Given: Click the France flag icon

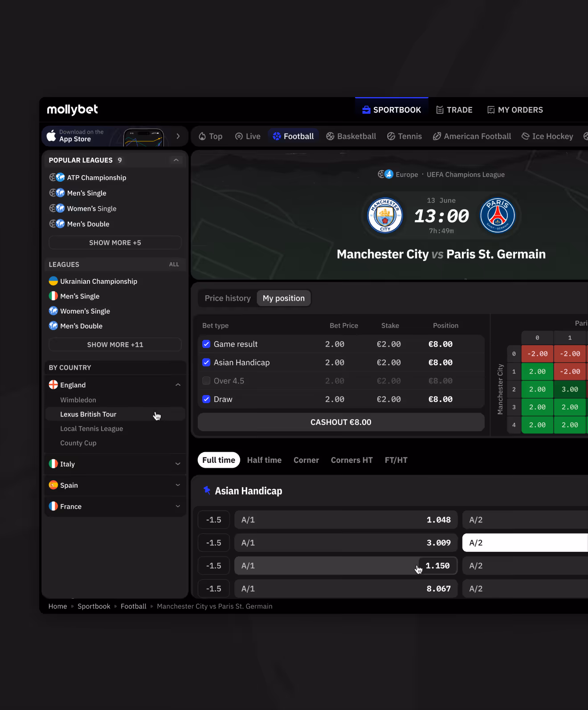Looking at the screenshot, I should 53,506.
